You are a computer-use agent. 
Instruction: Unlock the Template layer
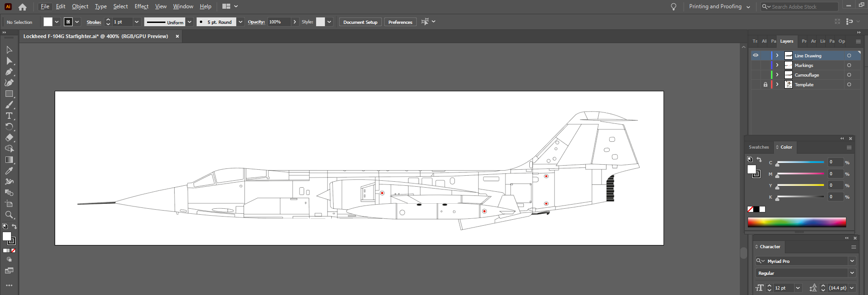(765, 85)
